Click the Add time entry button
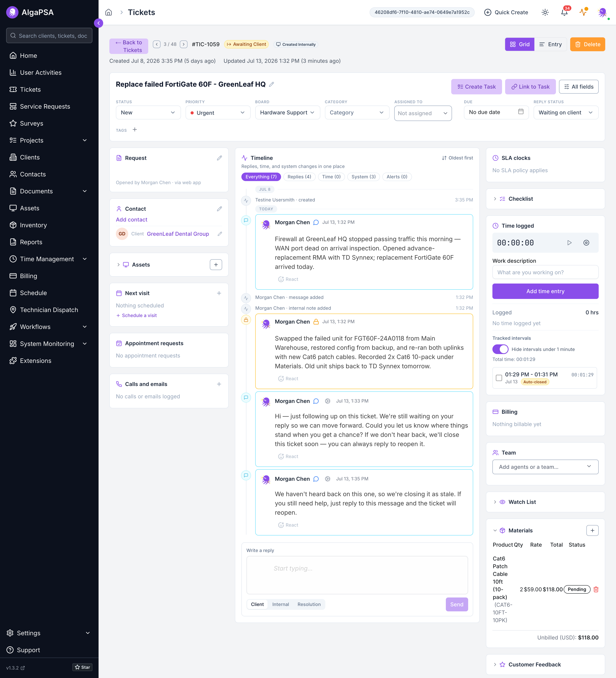 (545, 291)
